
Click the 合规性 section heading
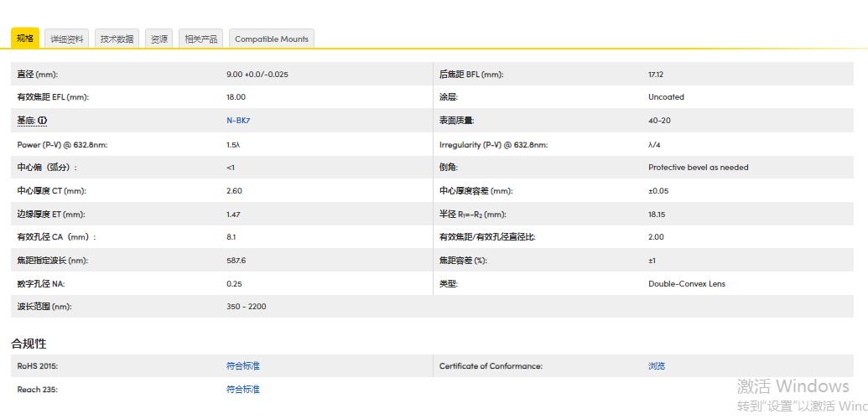29,344
